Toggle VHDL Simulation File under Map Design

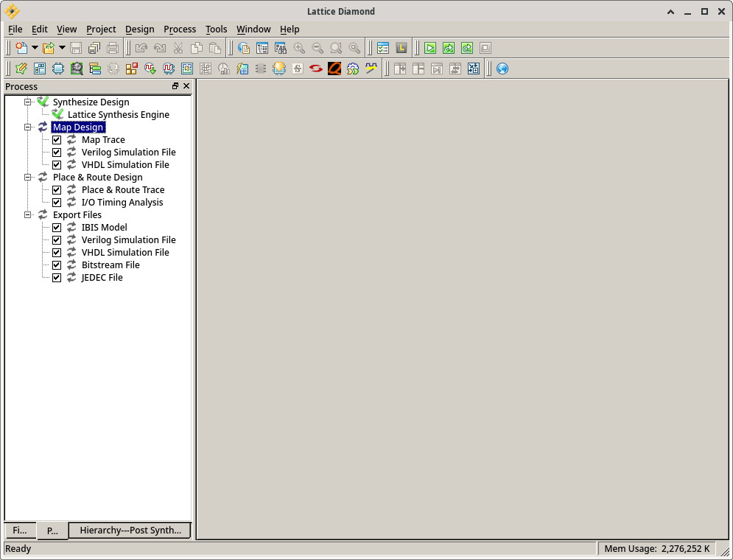[x=57, y=165]
